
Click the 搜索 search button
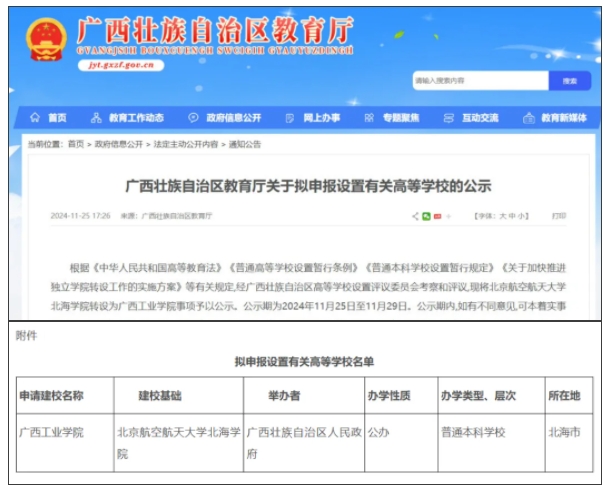tap(570, 81)
